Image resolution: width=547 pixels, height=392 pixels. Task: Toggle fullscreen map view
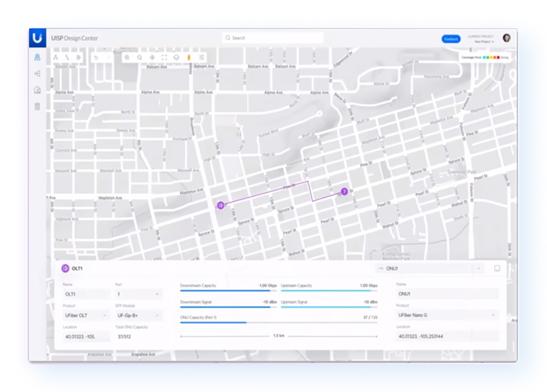tap(164, 57)
